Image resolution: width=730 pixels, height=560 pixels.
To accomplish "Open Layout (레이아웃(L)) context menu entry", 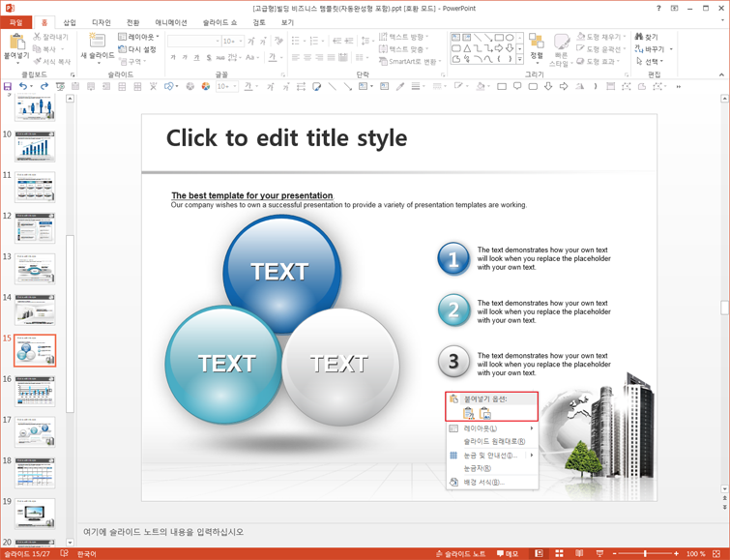I will click(x=491, y=428).
